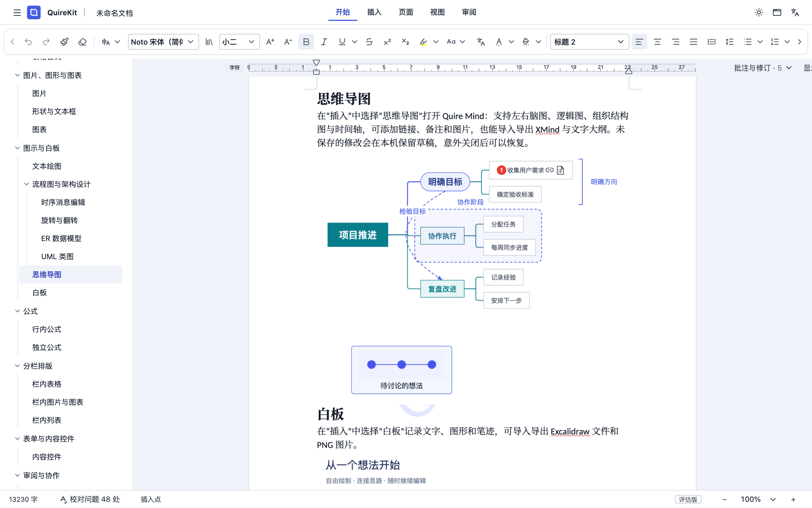Screen dimensions: 812x508
Task: Switch to the 开始 tab
Action: tap(343, 12)
